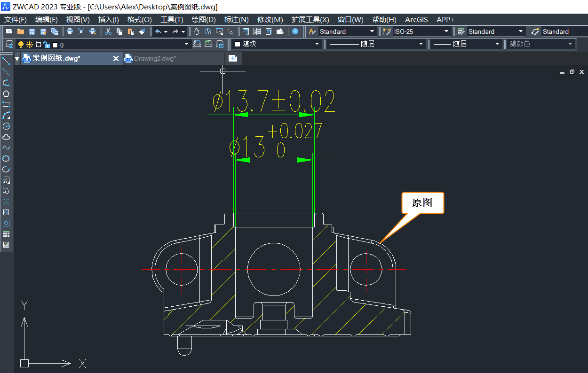588x373 pixels.
Task: Open the layer 0 dropdown list
Action: pyautogui.click(x=103, y=45)
